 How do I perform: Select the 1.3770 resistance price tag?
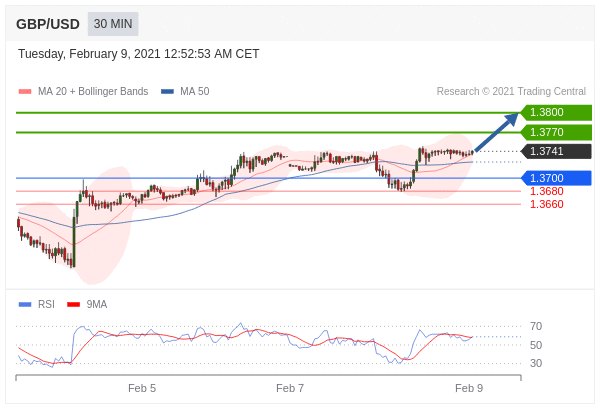point(556,132)
